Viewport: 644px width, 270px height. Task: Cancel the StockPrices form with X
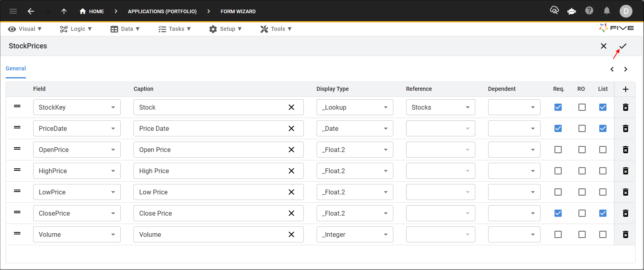point(604,46)
